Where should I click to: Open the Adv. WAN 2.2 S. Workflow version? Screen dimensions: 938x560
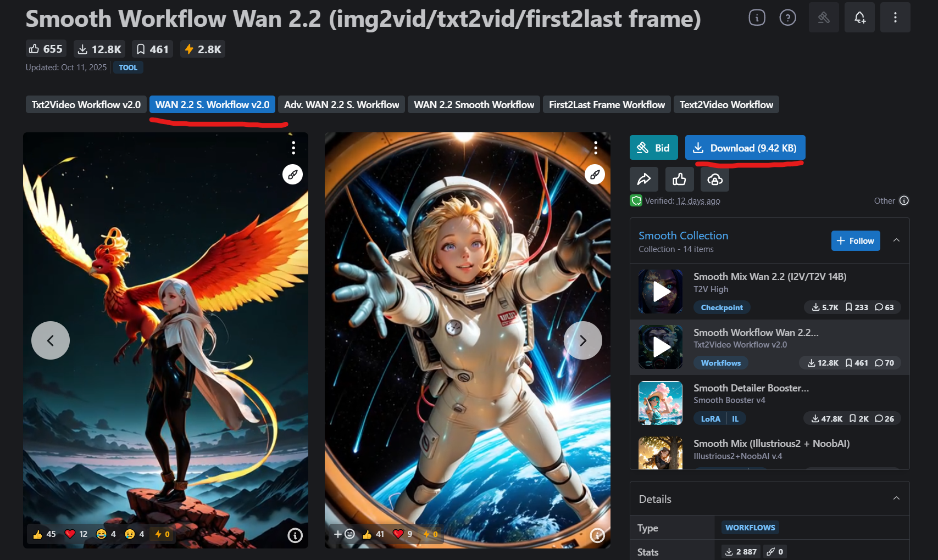pyautogui.click(x=342, y=104)
